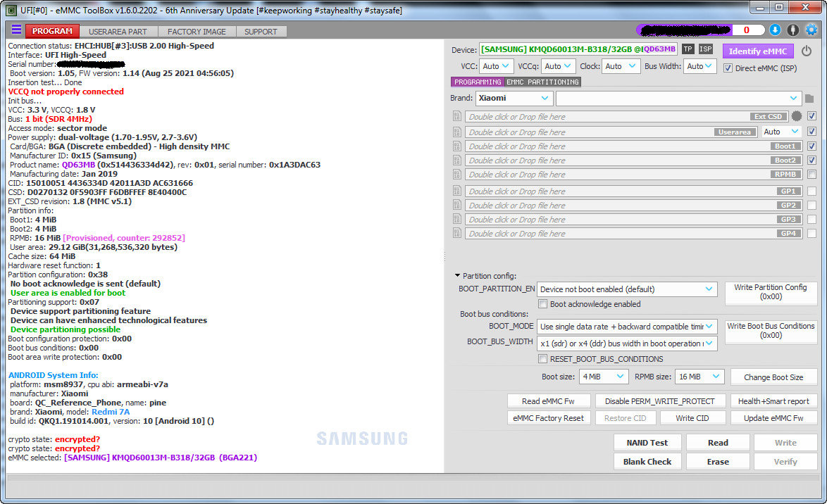Click the Redmi 7A model link
This screenshot has width=827, height=504.
point(111,412)
